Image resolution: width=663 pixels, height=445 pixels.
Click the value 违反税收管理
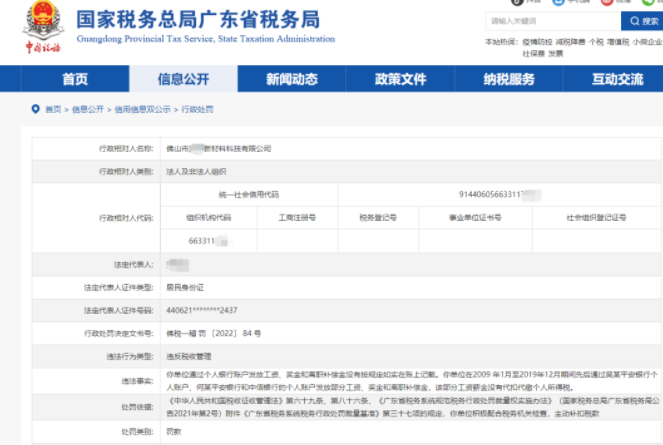coord(189,357)
